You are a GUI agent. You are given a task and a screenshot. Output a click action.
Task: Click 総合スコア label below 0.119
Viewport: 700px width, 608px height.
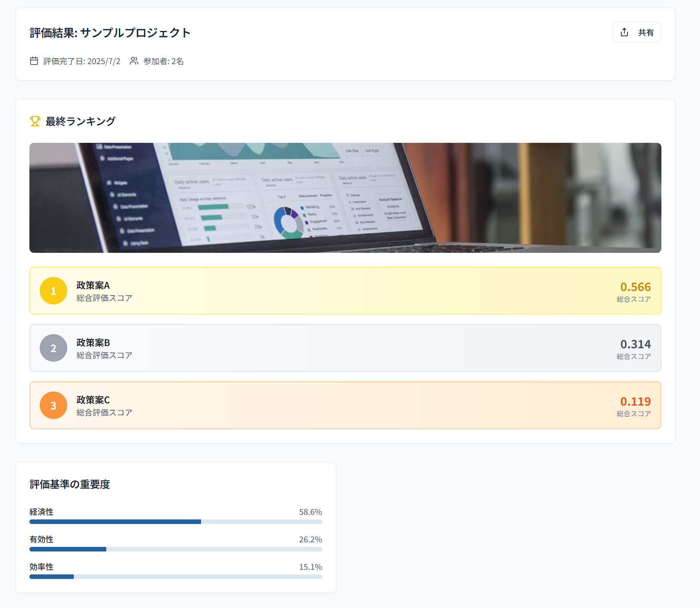pyautogui.click(x=634, y=414)
